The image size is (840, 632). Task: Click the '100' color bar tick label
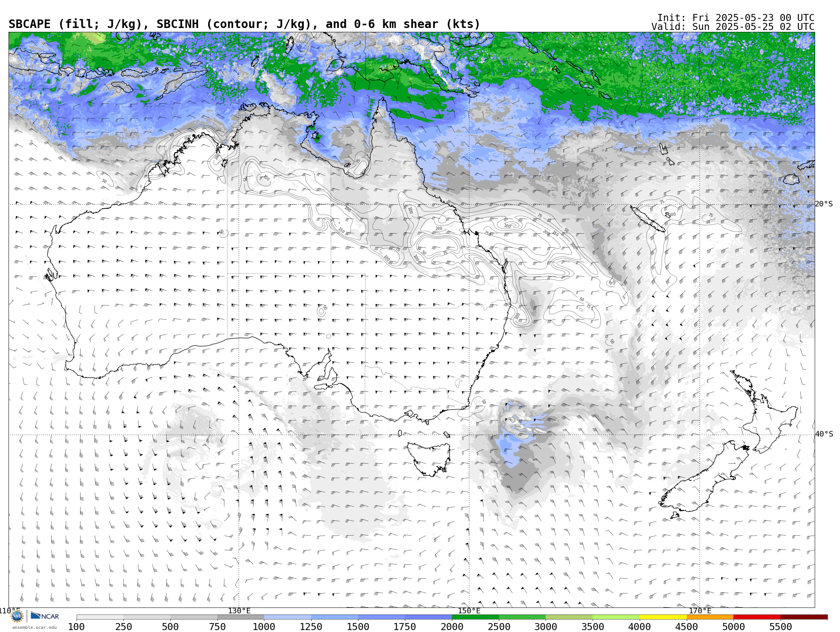pyautogui.click(x=76, y=627)
